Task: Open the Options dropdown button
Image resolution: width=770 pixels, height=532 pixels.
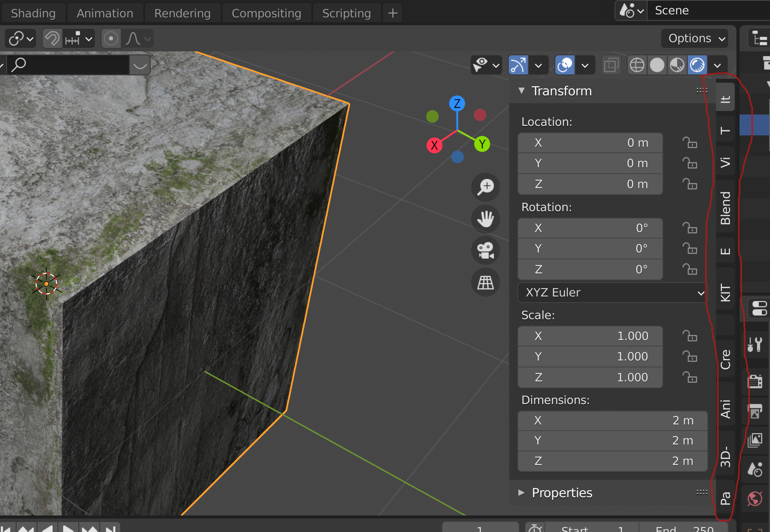Action: (x=695, y=38)
